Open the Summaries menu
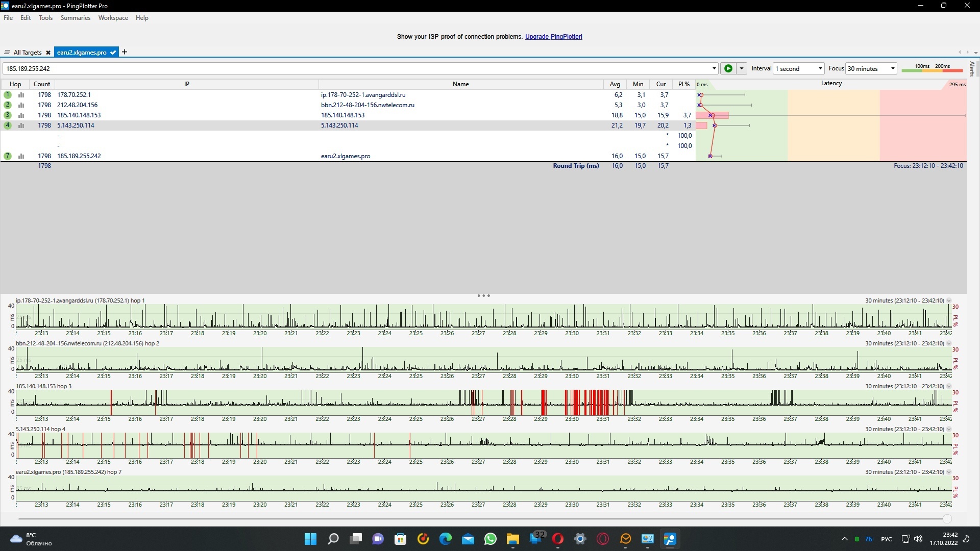The image size is (980, 551). tap(76, 18)
